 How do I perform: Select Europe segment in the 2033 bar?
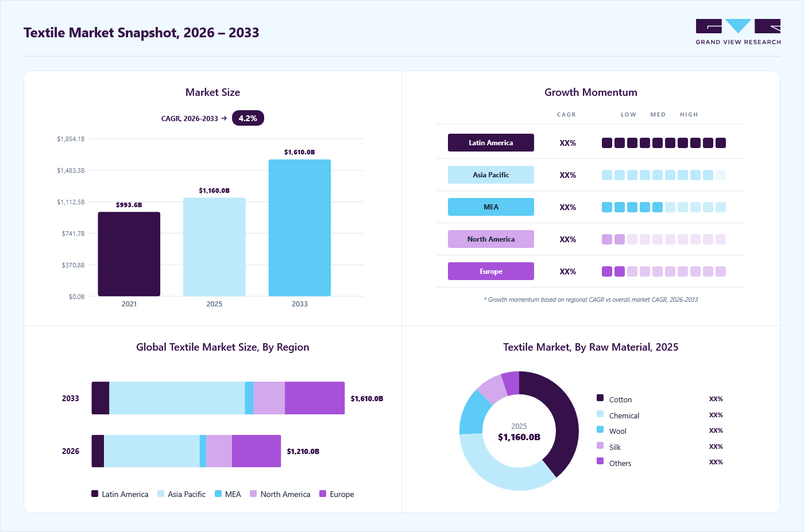[x=315, y=398]
